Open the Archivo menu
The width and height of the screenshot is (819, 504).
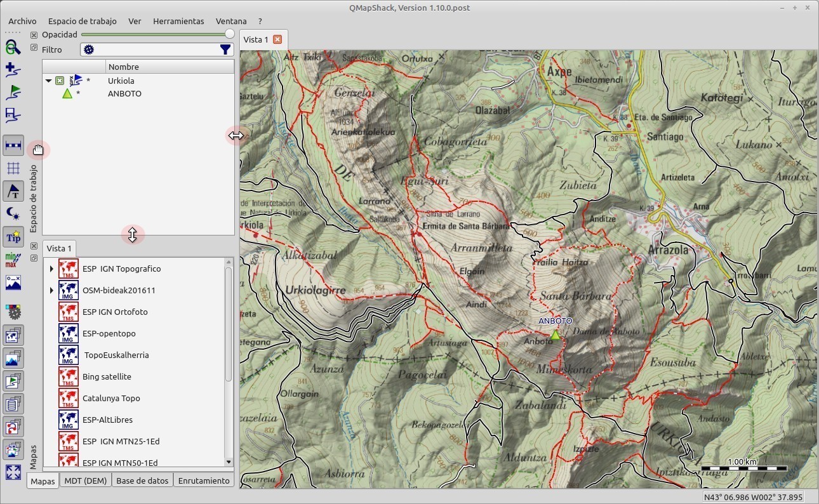[22, 21]
